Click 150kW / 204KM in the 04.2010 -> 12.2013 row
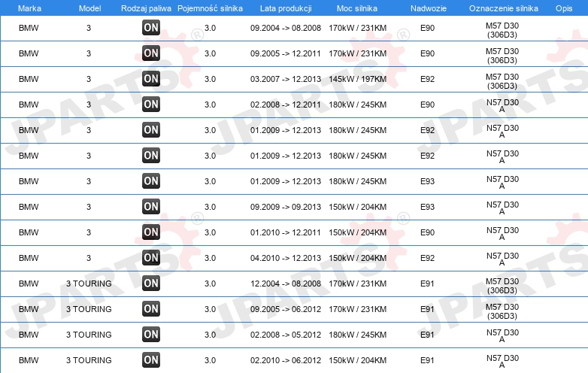 (x=357, y=258)
